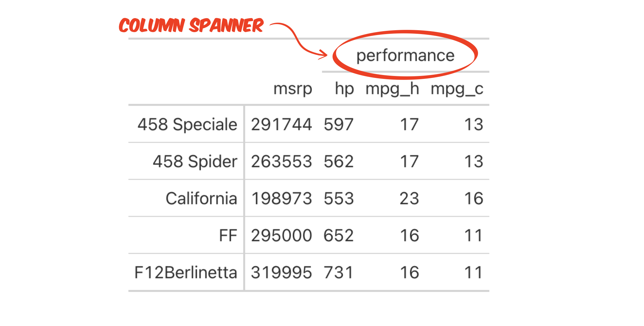
Task: Select the msrp cell showing 198973
Action: [281, 198]
